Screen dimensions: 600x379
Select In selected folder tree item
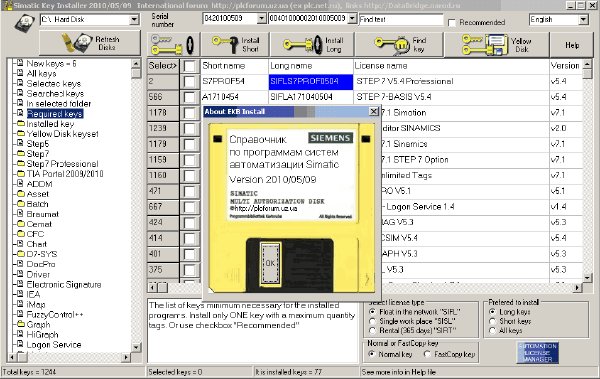(59, 103)
